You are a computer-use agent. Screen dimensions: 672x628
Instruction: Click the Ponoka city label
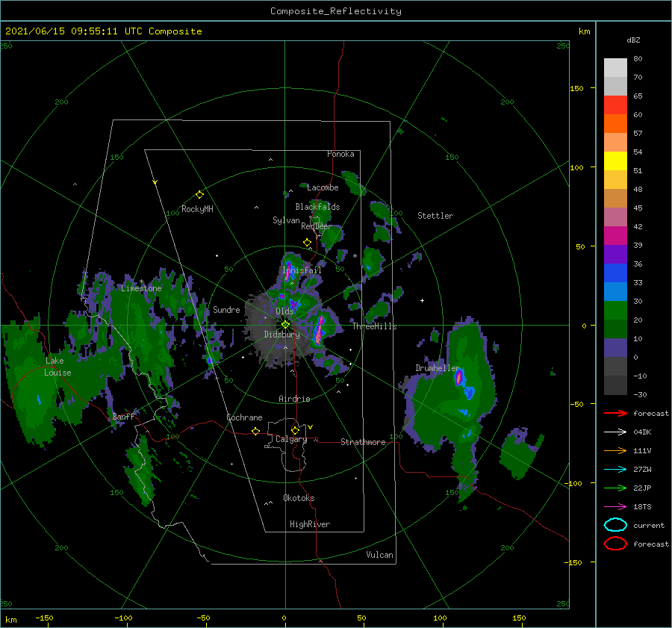[340, 154]
